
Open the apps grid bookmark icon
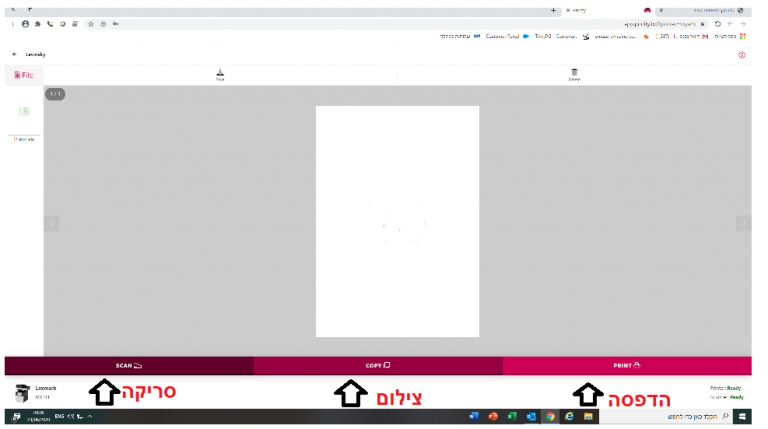pos(743,37)
